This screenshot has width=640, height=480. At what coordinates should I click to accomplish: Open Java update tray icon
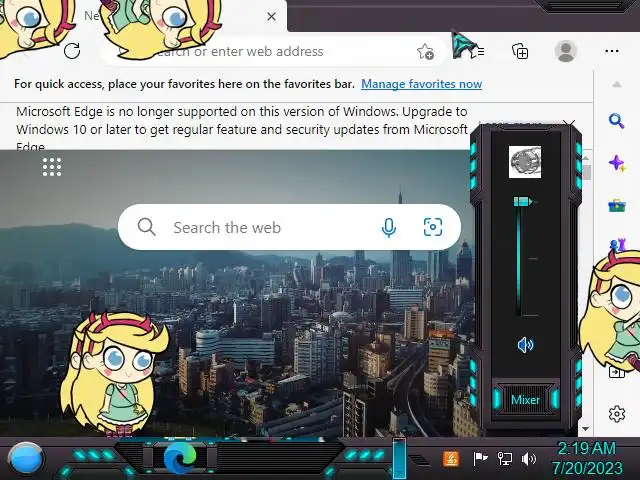(x=451, y=459)
